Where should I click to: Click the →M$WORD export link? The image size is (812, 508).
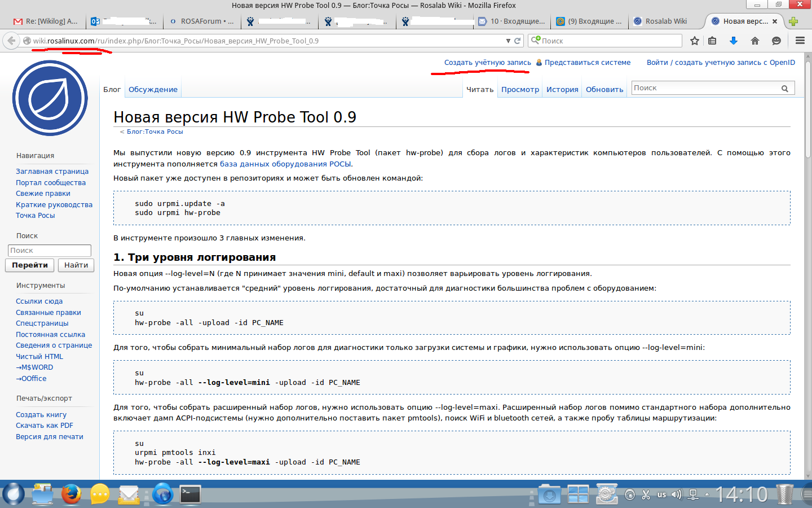click(x=34, y=367)
